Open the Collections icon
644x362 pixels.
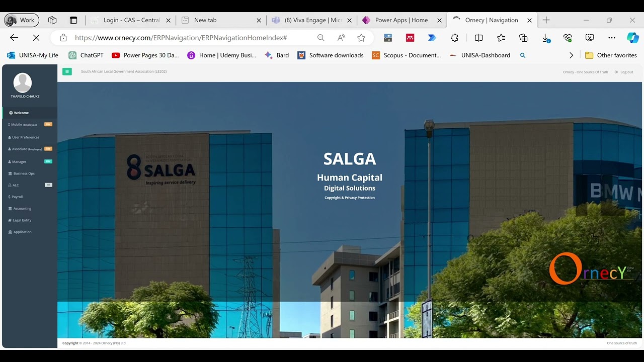[x=523, y=38]
